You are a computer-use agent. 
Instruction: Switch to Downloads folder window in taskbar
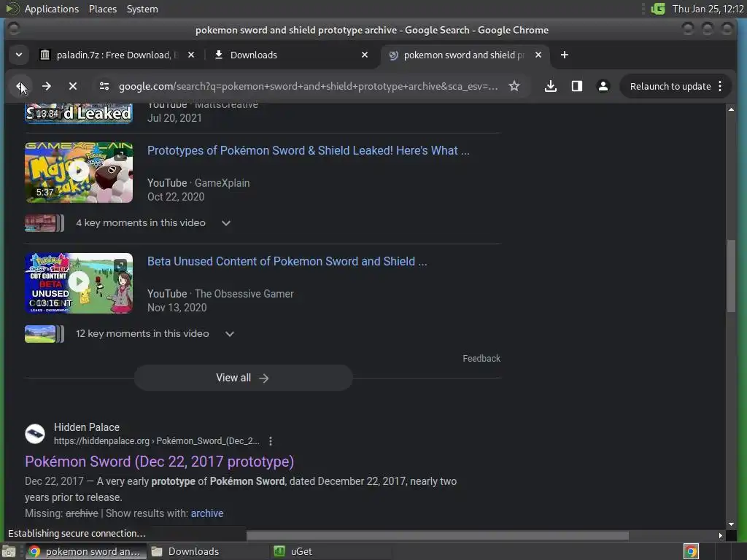(x=185, y=551)
